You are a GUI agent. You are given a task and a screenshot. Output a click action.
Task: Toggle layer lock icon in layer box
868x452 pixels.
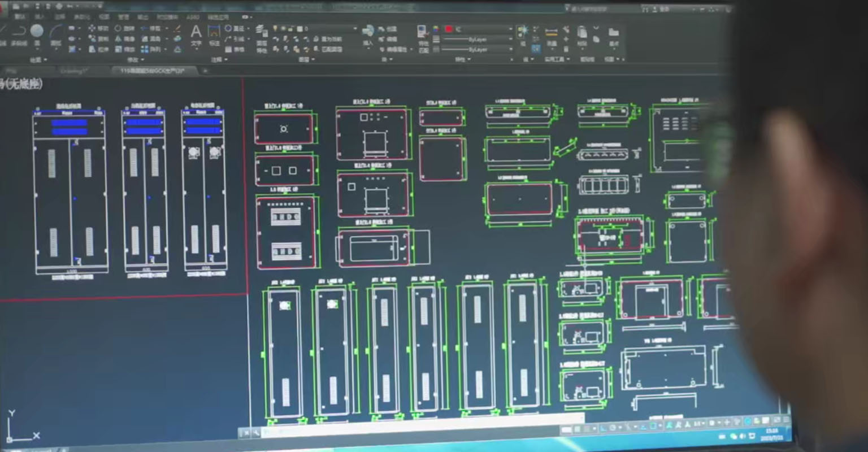tap(291, 28)
